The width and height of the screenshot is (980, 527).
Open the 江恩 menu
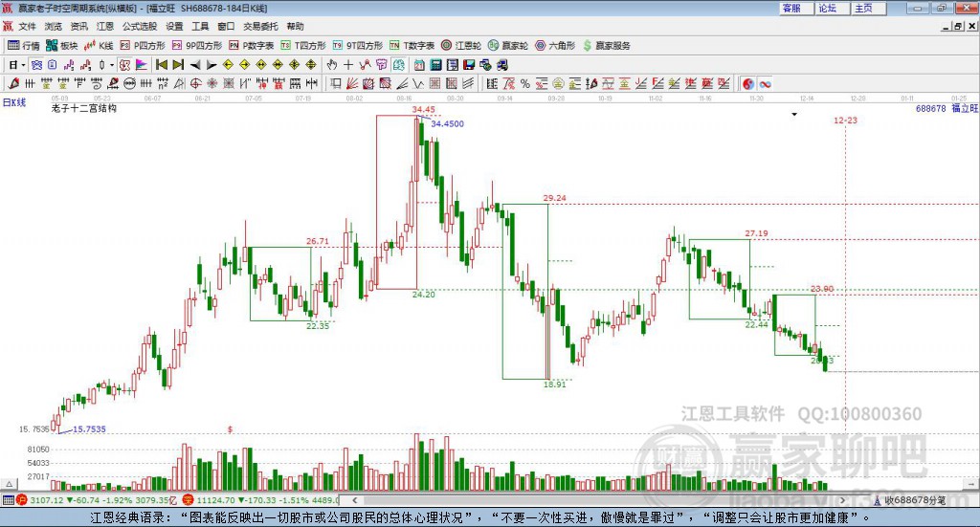[105, 26]
